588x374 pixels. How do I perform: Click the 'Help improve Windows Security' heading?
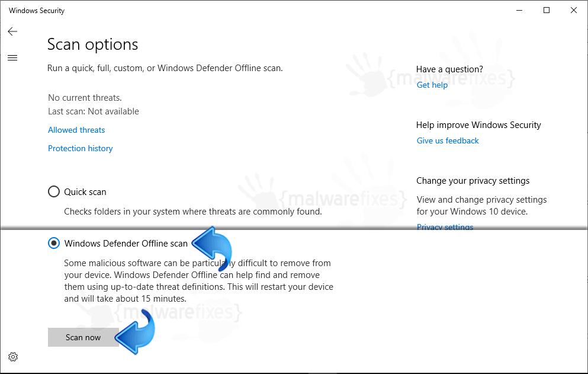tap(478, 125)
